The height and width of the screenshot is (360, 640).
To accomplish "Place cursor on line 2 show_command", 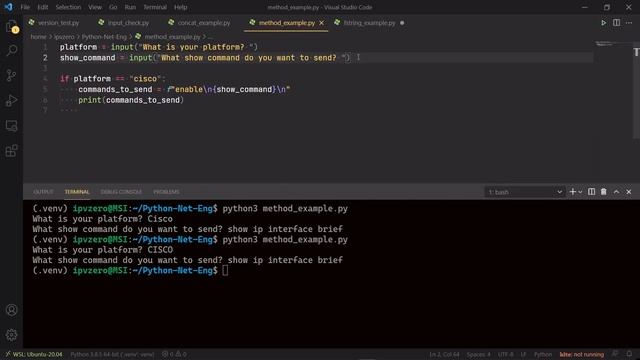I will [x=88, y=58].
